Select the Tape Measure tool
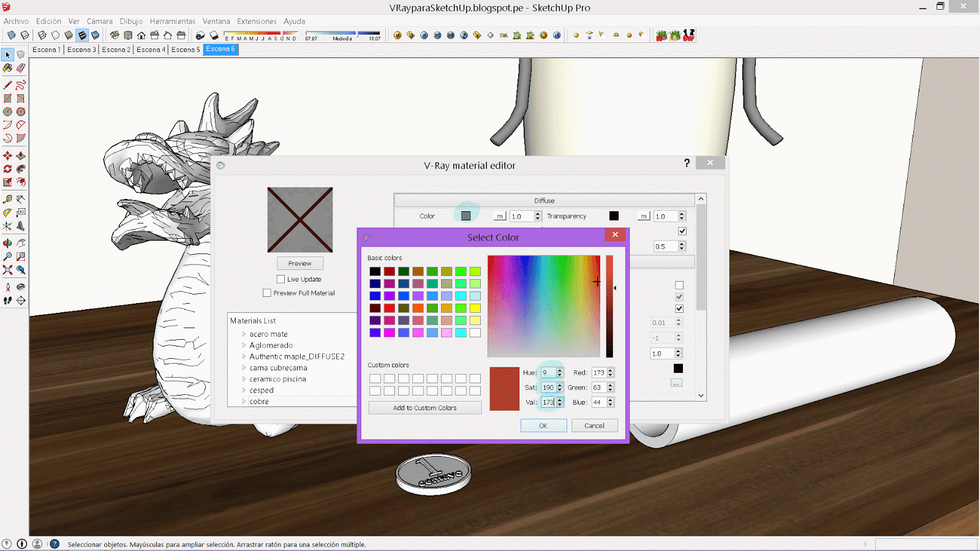Screen dimensions: 980x551 pyautogui.click(x=8, y=198)
